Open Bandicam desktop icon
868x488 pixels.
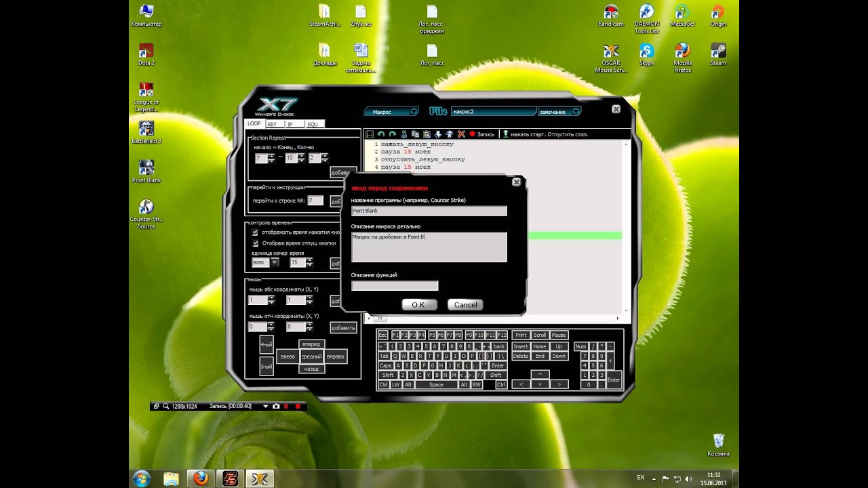tap(610, 16)
